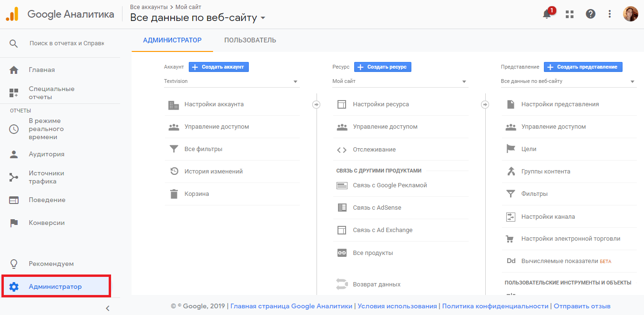This screenshot has height=315, width=644.
Task: Click the real-time clock icon
Action: pyautogui.click(x=14, y=129)
